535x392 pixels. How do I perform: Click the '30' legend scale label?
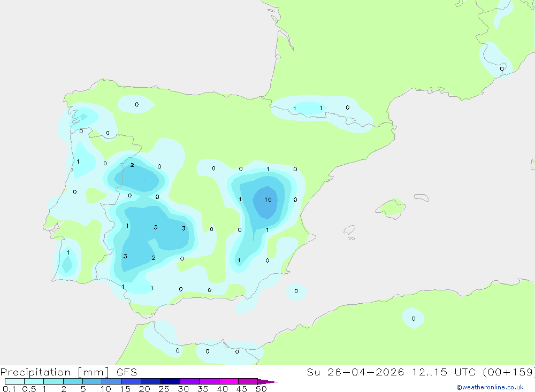click(183, 389)
